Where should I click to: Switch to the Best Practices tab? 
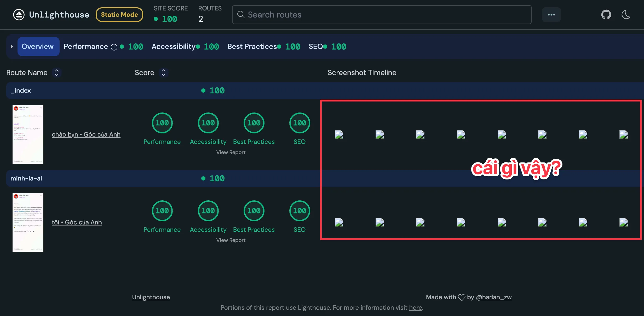coord(252,47)
